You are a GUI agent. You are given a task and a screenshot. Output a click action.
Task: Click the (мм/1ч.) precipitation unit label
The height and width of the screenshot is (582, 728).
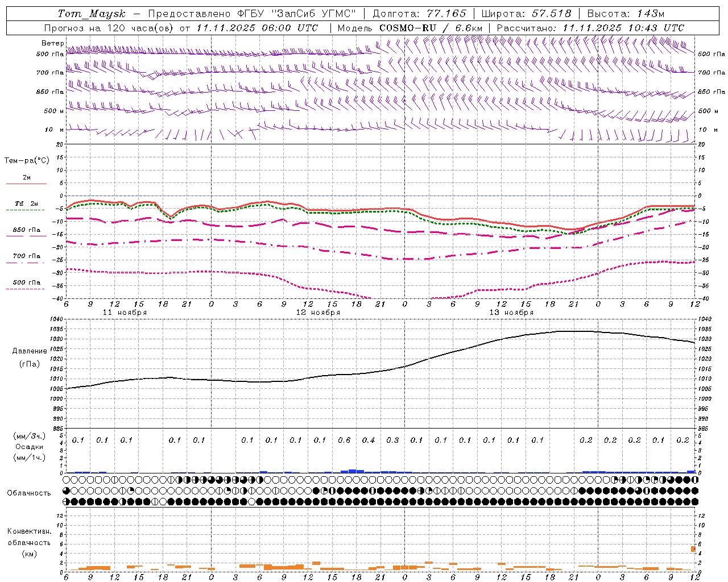point(30,458)
